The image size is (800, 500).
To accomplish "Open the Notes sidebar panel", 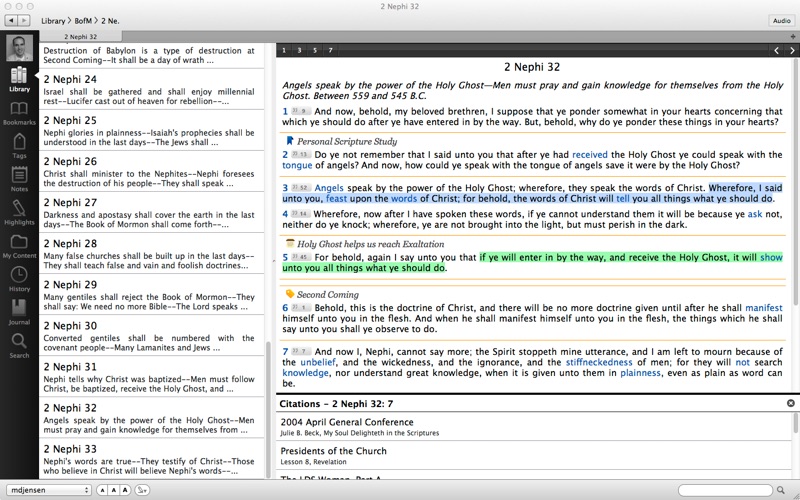I will tap(18, 179).
